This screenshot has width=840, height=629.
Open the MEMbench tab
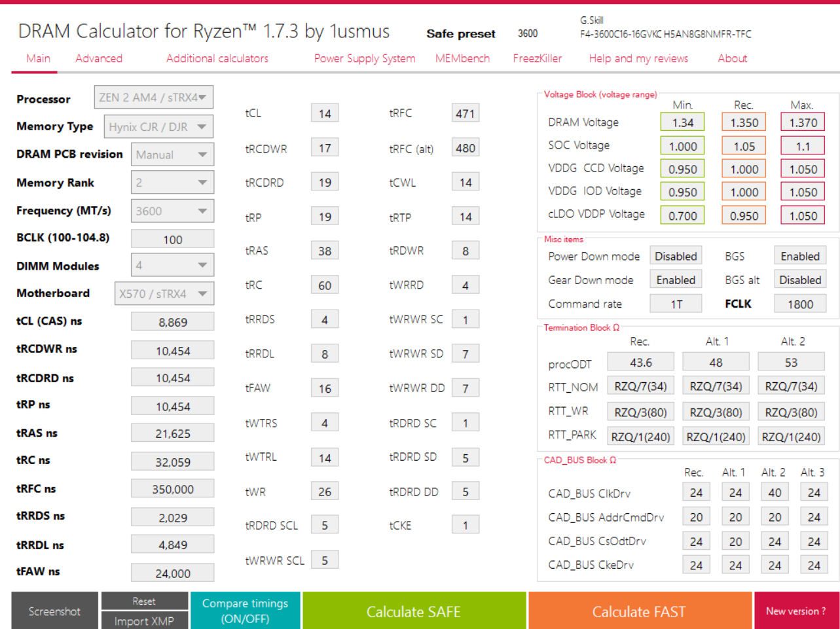click(x=462, y=58)
